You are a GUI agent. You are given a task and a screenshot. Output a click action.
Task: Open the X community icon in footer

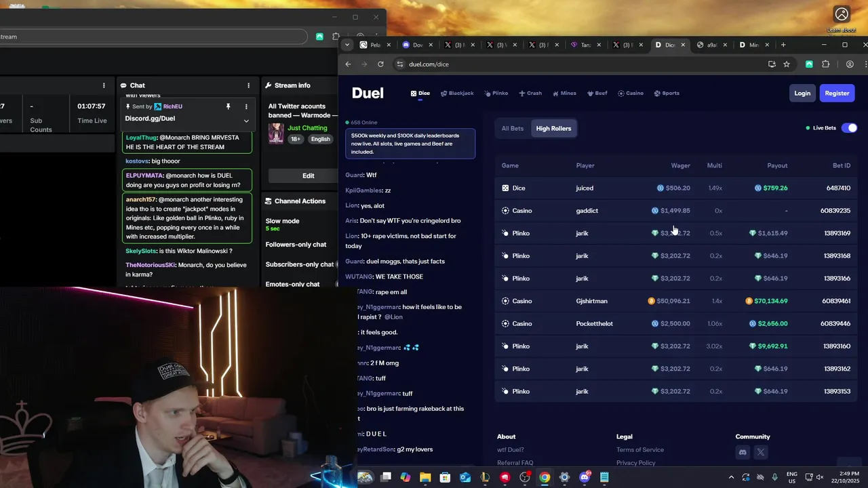[x=761, y=452]
